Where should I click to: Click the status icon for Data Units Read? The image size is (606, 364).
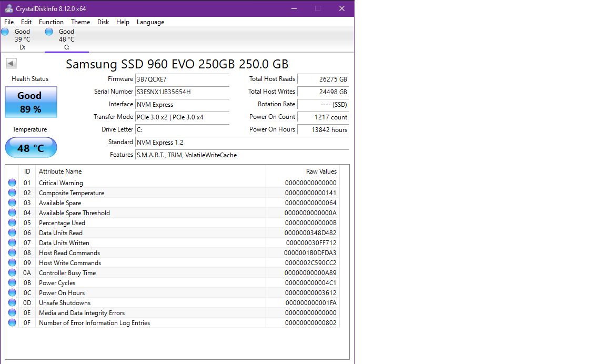[12, 232]
